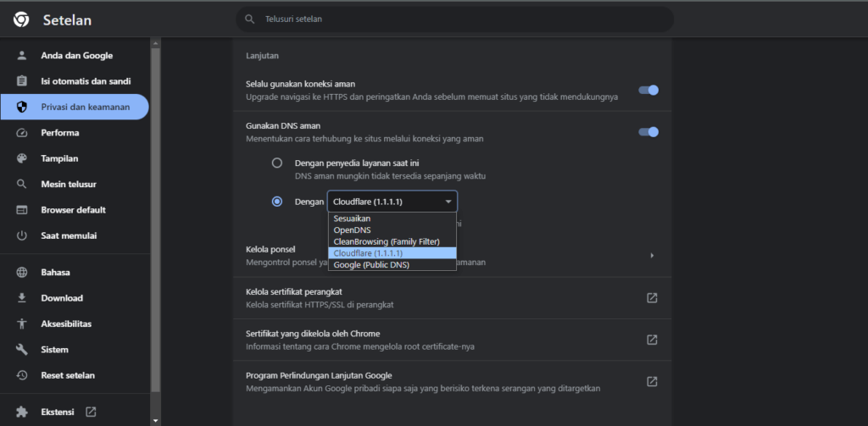Click the Setelan page title
This screenshot has height=426, width=868.
point(68,20)
